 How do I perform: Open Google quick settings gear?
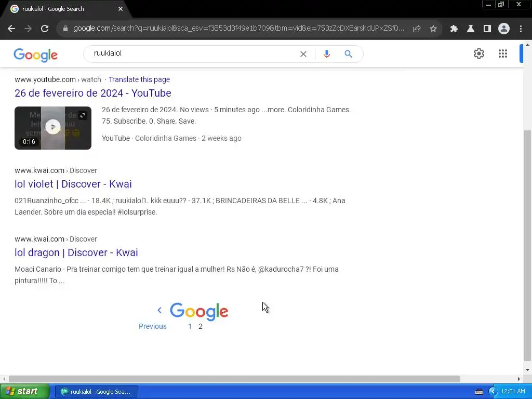(479, 54)
